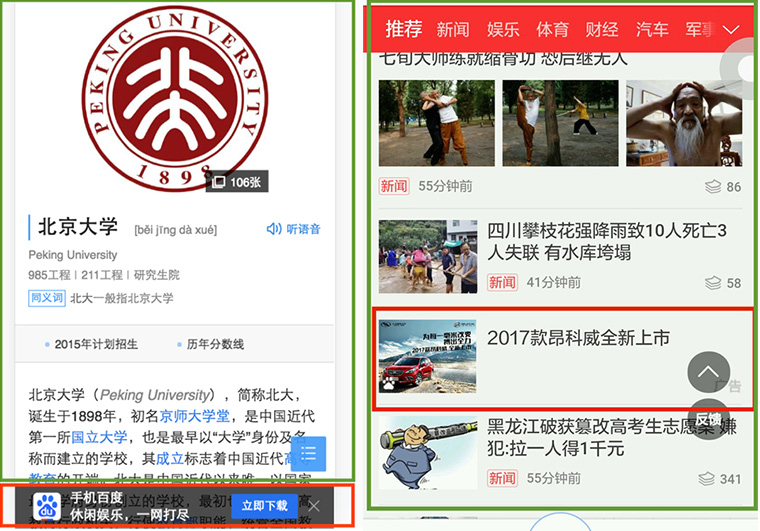Open the 106张 image gallery badge
The width and height of the screenshot is (760, 531).
tap(237, 182)
